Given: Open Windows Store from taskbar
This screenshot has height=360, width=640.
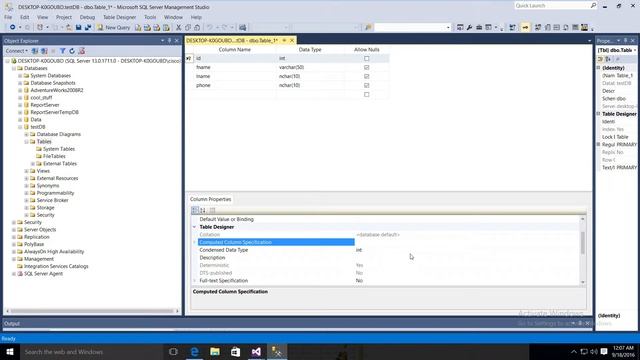Looking at the screenshot, I should [236, 351].
